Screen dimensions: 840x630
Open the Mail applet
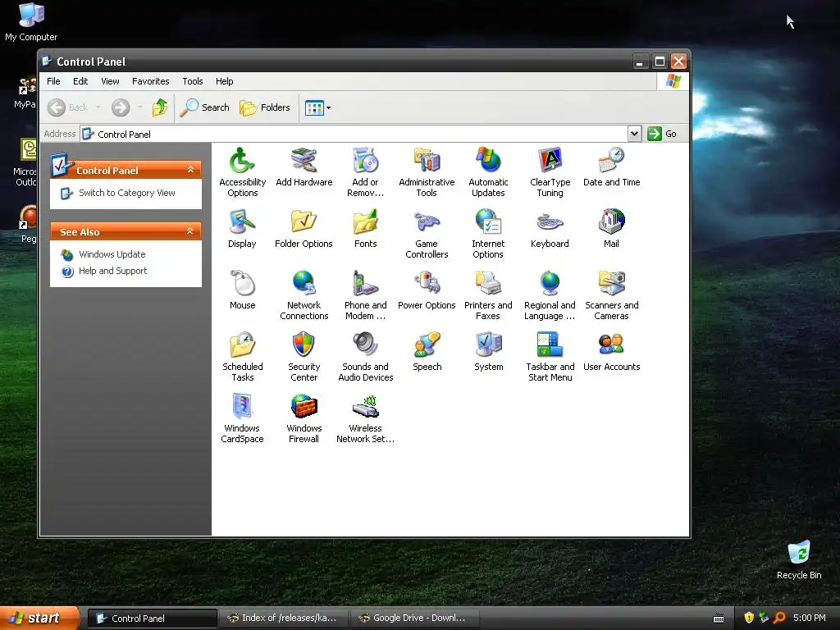pyautogui.click(x=611, y=228)
